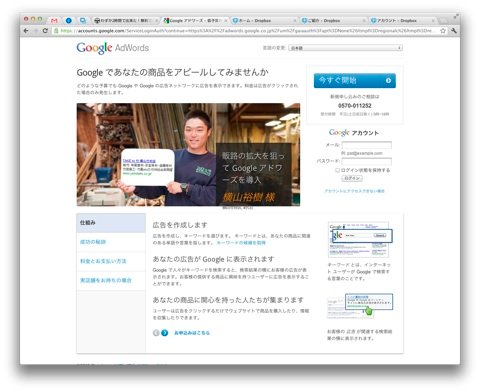Click the Google アカウント logo heading
This screenshot has height=392, width=480.
tap(354, 133)
